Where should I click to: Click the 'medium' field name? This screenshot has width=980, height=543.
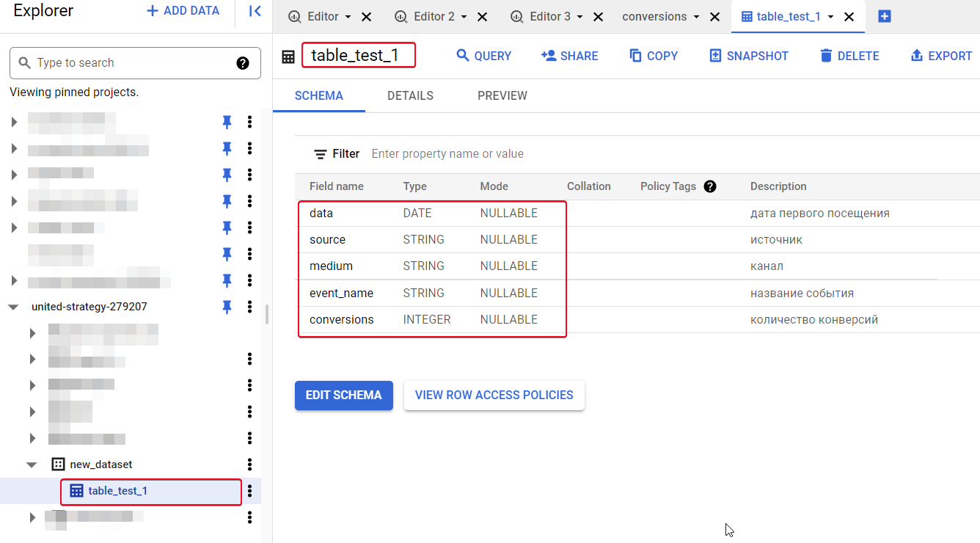coord(331,266)
